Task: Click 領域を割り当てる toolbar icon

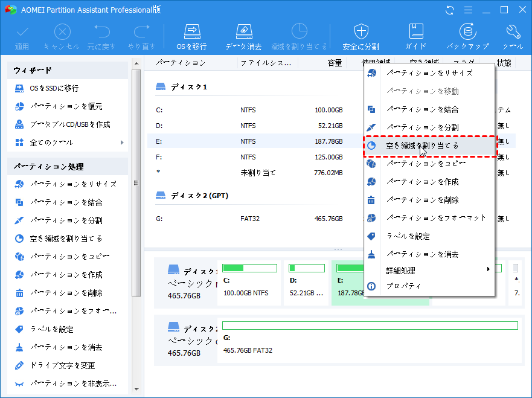Action: coord(300,37)
